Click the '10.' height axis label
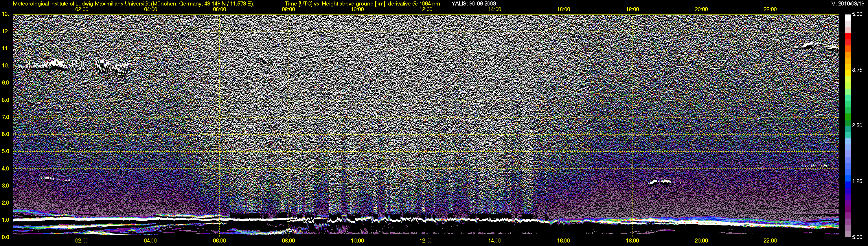868x246 pixels. point(5,66)
